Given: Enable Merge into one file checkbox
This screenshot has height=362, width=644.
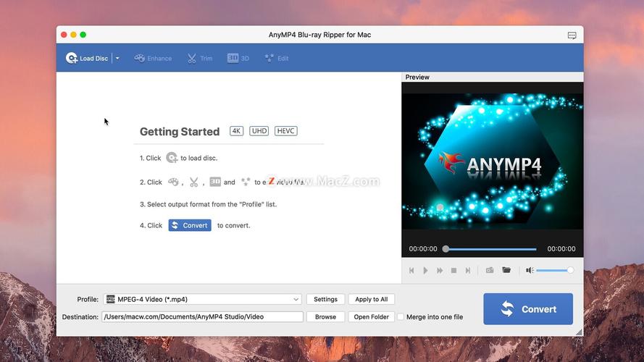Looking at the screenshot, I should click(x=401, y=317).
